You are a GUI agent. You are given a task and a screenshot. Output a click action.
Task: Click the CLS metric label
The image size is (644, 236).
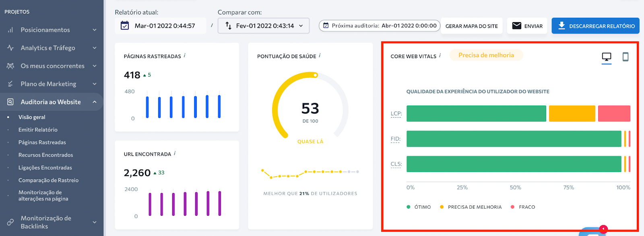[x=396, y=164]
